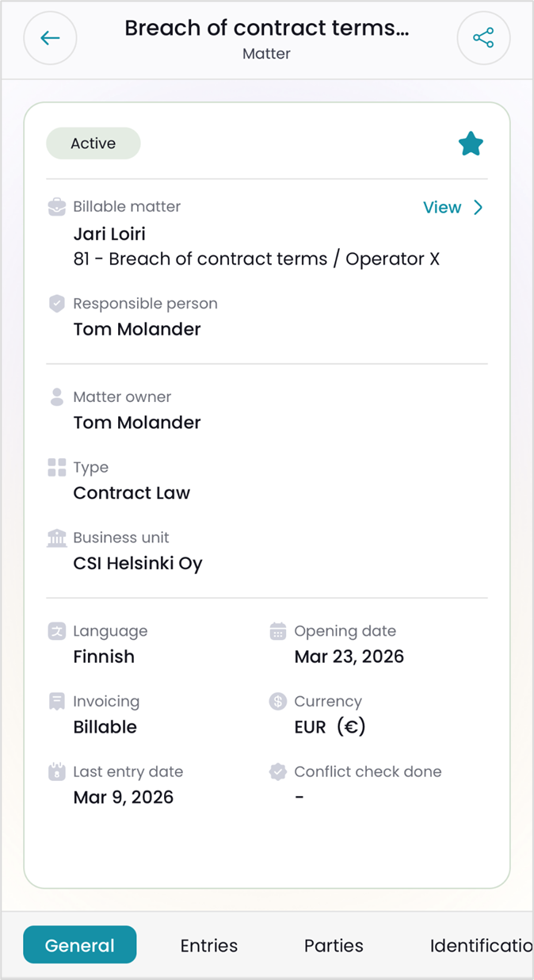This screenshot has width=534, height=980.
Task: Open the billable matter View link
Action: pos(442,208)
